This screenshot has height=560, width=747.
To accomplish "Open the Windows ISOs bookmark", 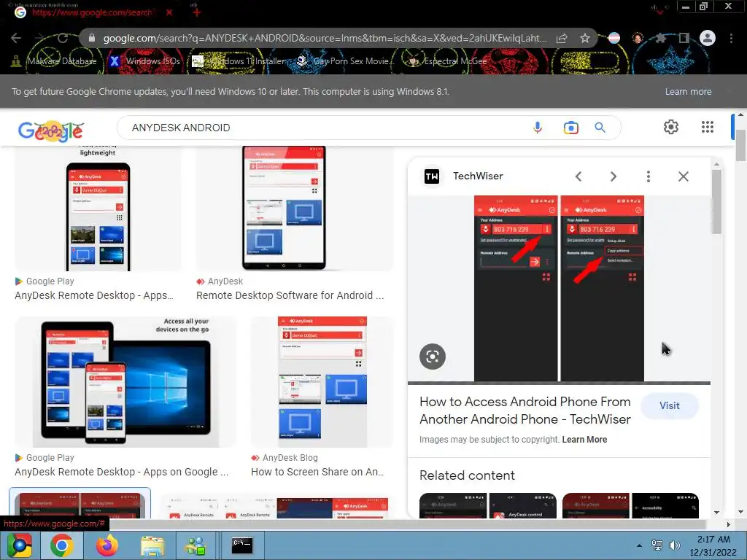I will tap(145, 61).
